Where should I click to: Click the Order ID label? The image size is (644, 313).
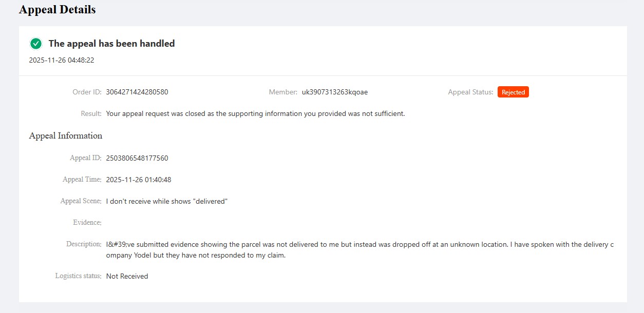(x=87, y=92)
